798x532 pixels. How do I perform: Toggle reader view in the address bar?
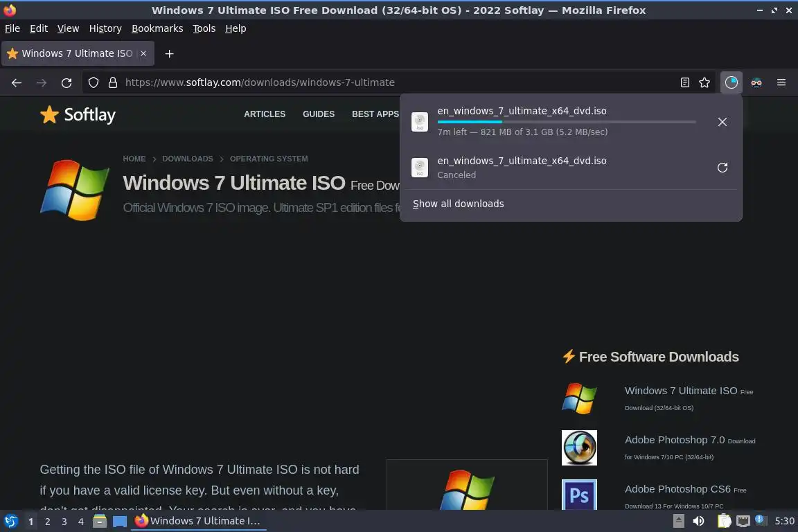coord(685,82)
